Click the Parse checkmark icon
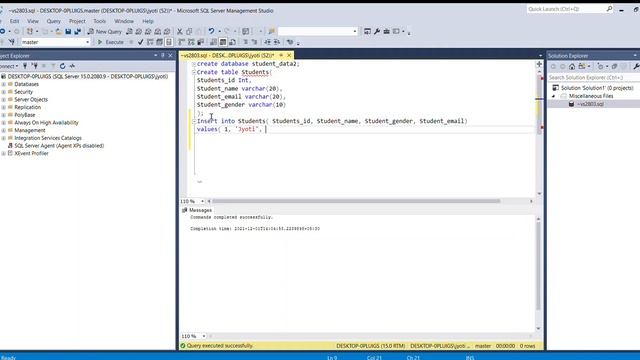This screenshot has height=360, width=640. 140,42
